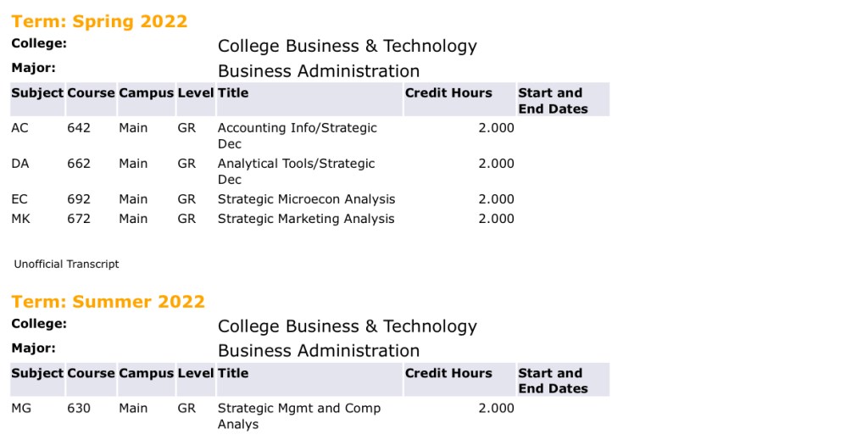868x446 pixels.
Task: Click Credit Hours header in Spring 2022 table
Action: 448,93
